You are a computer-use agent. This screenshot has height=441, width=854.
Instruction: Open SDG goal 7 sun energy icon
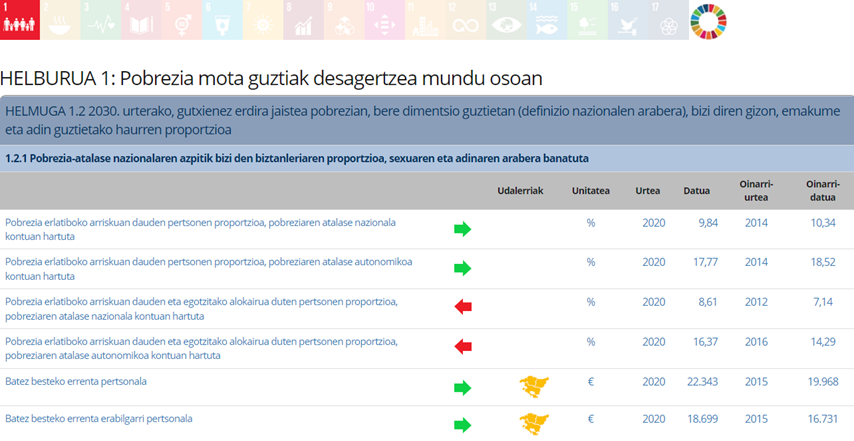tap(263, 20)
